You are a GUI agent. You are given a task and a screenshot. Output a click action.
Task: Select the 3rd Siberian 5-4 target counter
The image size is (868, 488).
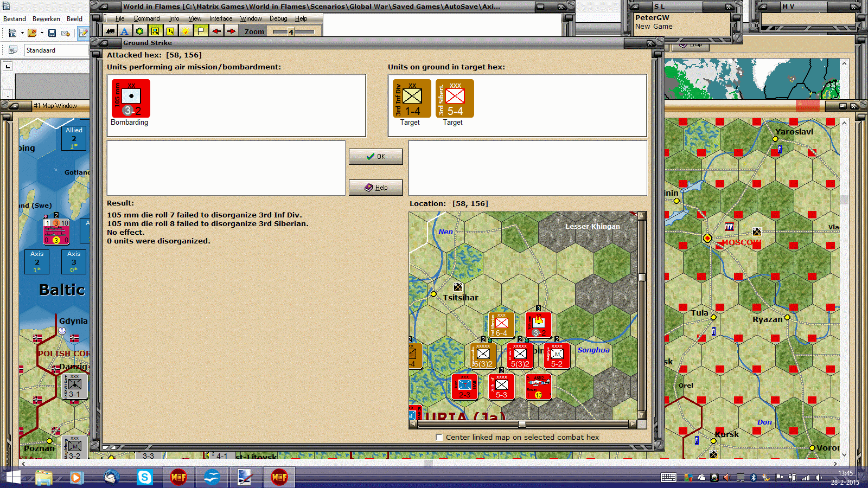tap(455, 98)
